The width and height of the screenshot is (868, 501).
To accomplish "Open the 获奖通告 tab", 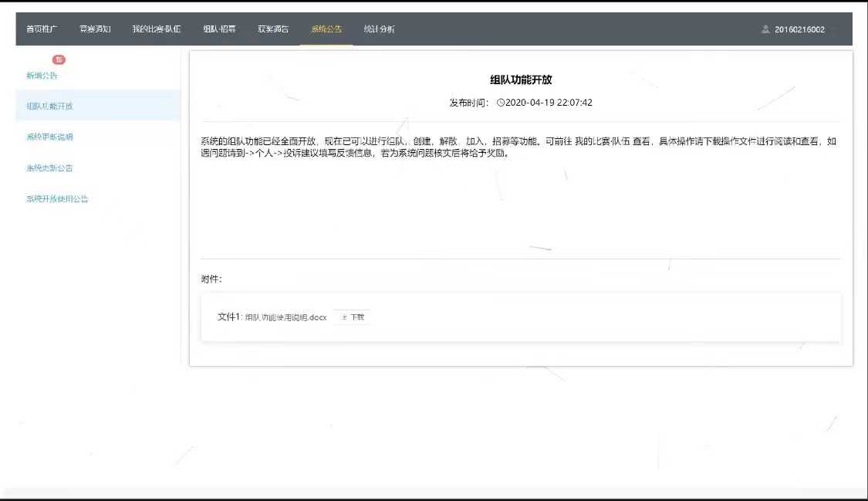I will point(273,29).
